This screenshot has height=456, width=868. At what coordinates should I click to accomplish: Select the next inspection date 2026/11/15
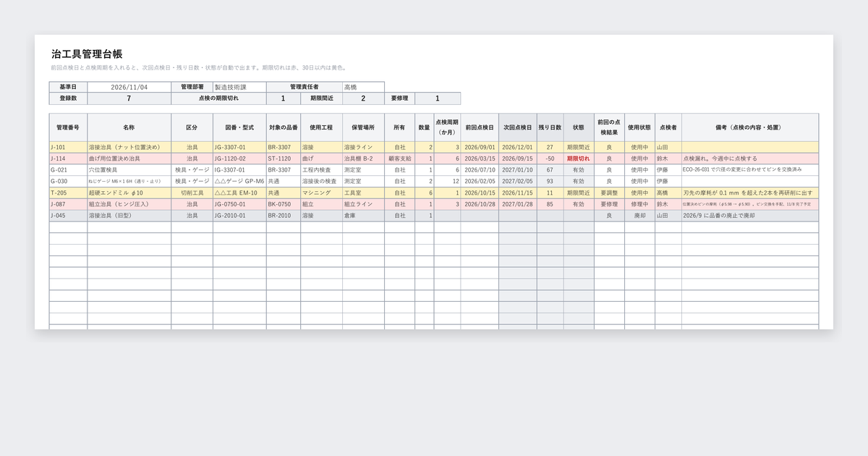518,193
